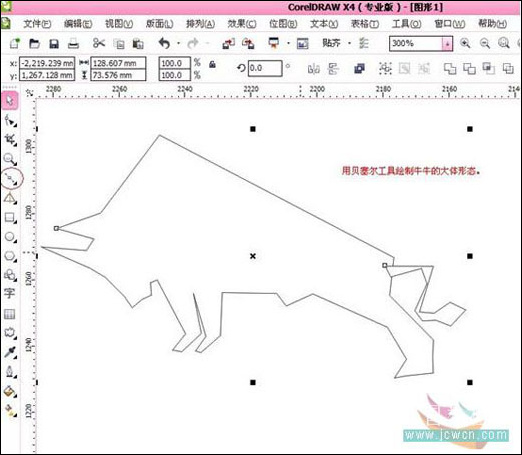Viewport: 522px width, 455px height.
Task: Select the Shape edit tool
Action: pos(10,120)
